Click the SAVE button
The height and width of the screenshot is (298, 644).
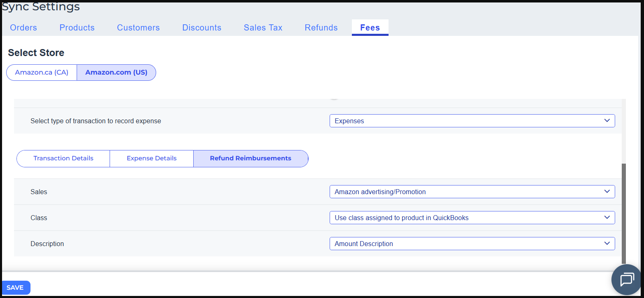pos(15,288)
